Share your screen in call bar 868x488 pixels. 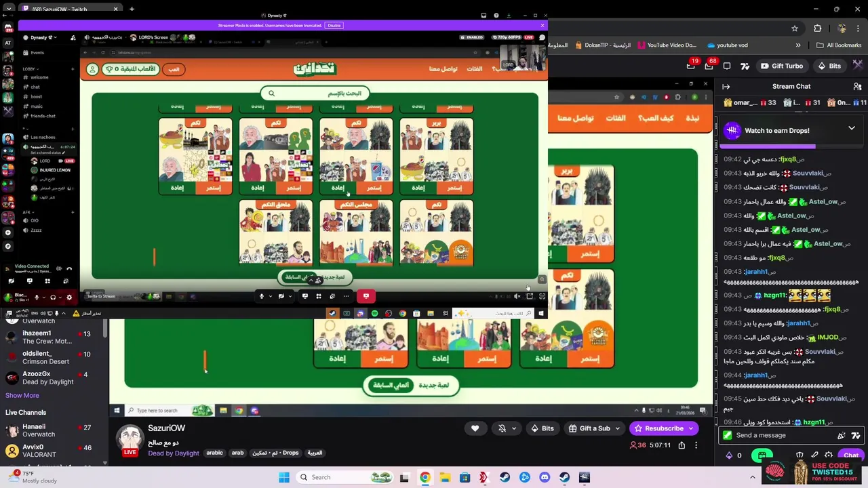click(x=305, y=296)
